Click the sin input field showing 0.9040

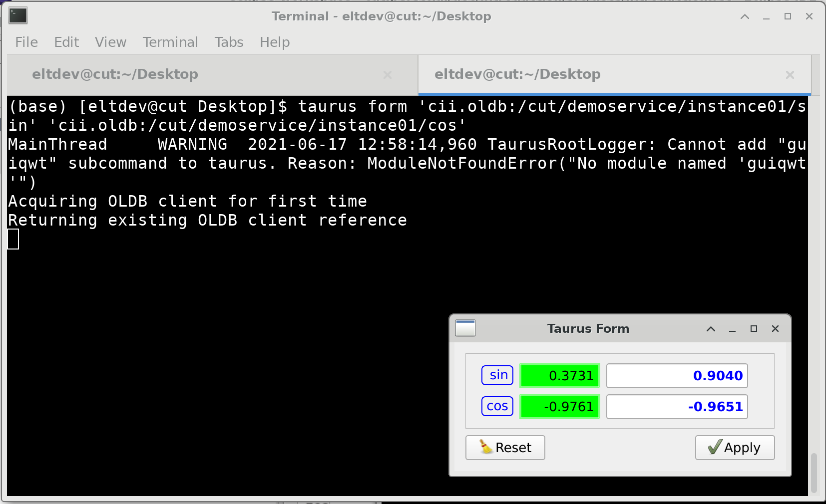click(677, 376)
